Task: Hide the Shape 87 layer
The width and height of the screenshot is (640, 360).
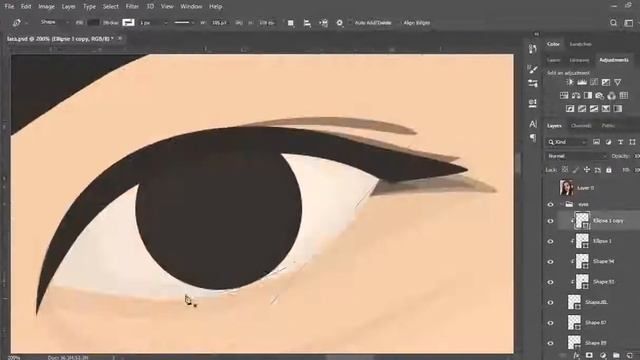Action: 550,323
